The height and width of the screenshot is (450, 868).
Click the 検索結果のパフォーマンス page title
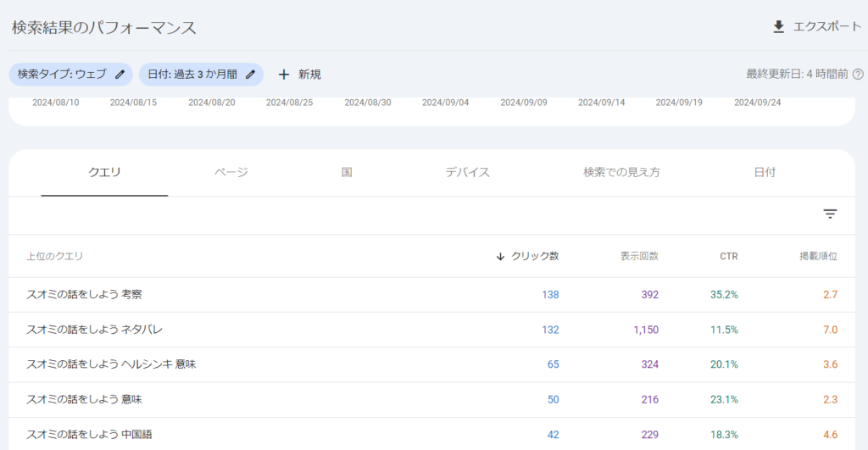[104, 28]
